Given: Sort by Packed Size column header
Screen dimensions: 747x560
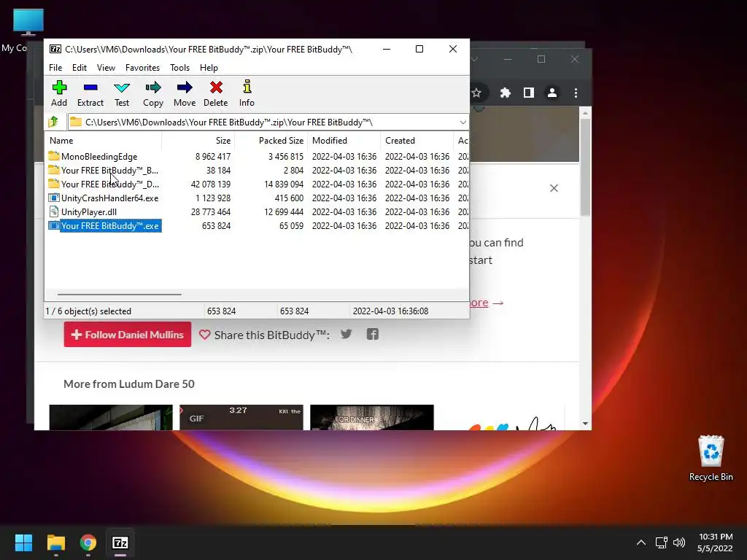Looking at the screenshot, I should tap(271, 141).
